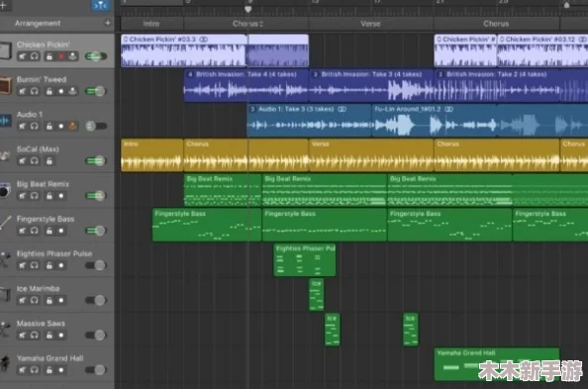Record-enable the Eighties Phaser Pulse track
Screen dimensions: 588x389
[61, 265]
